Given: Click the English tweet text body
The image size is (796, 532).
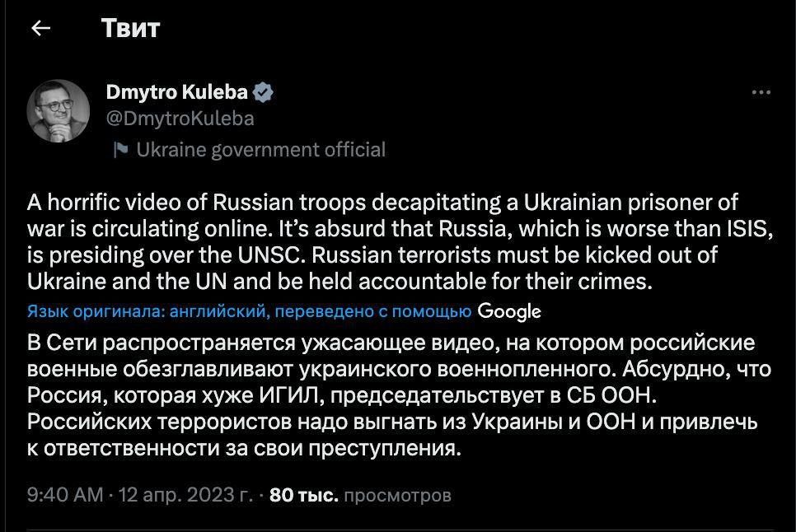Looking at the screenshot, I should pos(396,240).
